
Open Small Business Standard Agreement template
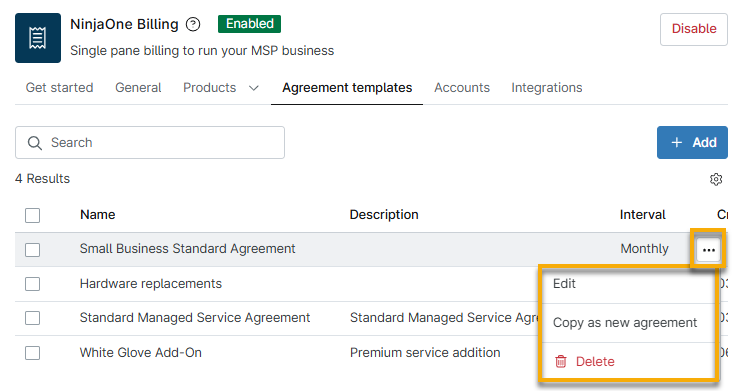187,249
